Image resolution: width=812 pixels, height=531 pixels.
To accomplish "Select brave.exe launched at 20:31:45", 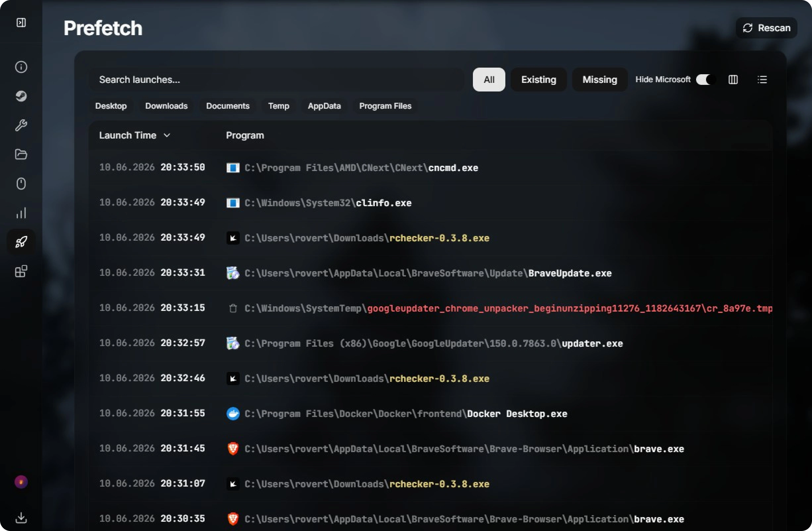I will point(431,449).
